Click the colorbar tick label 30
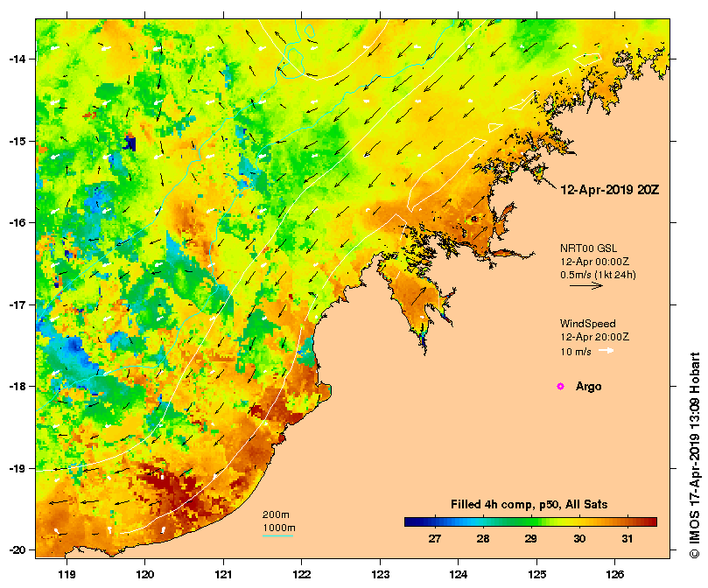The image size is (708, 588). pyautogui.click(x=579, y=538)
